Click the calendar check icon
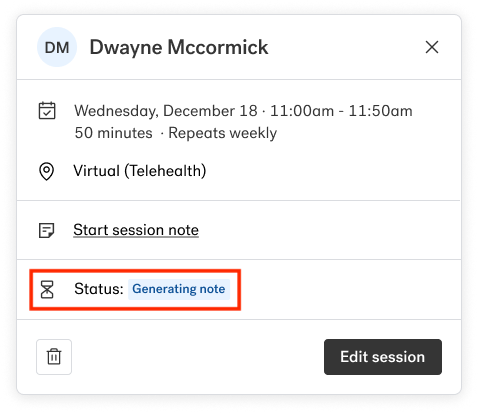This screenshot has height=413, width=478. tap(47, 110)
